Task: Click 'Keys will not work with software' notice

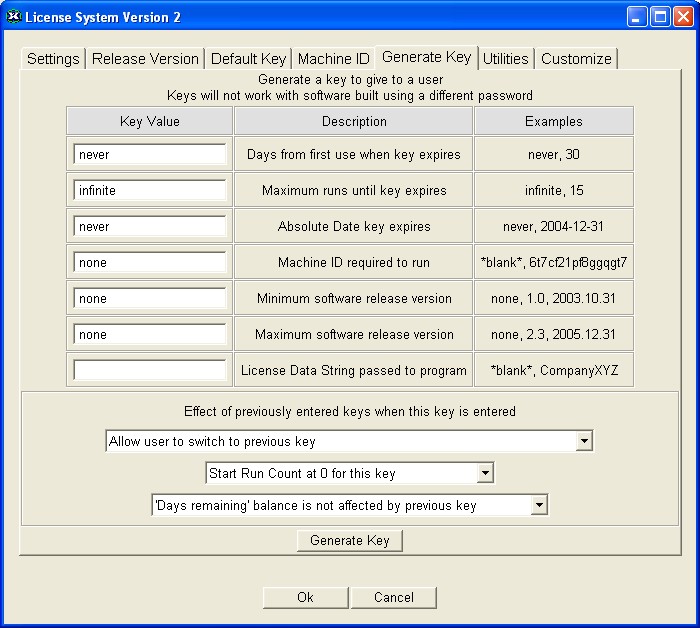Action: [x=350, y=96]
